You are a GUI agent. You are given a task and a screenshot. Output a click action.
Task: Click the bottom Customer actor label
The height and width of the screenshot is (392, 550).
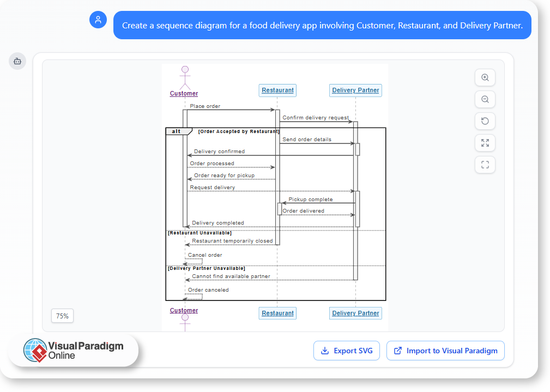(184, 310)
